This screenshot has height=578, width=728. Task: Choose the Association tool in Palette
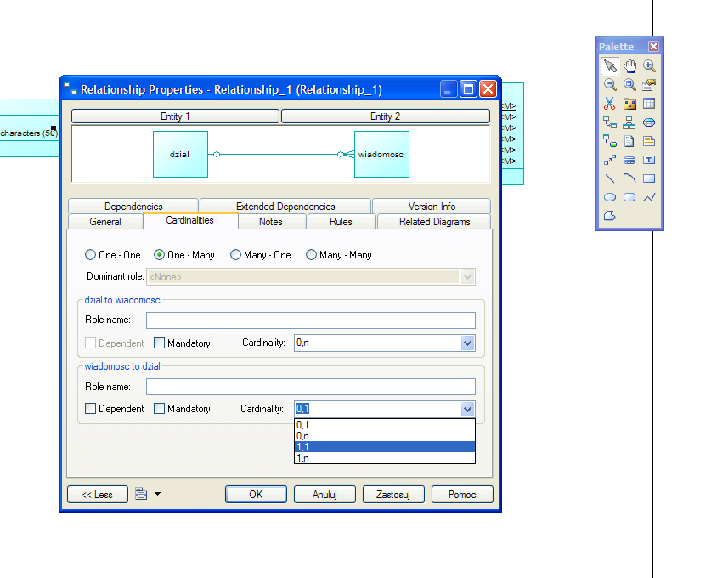649,122
